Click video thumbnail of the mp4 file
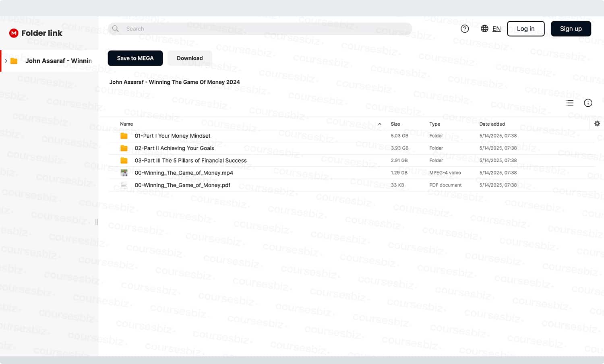 pyautogui.click(x=124, y=173)
